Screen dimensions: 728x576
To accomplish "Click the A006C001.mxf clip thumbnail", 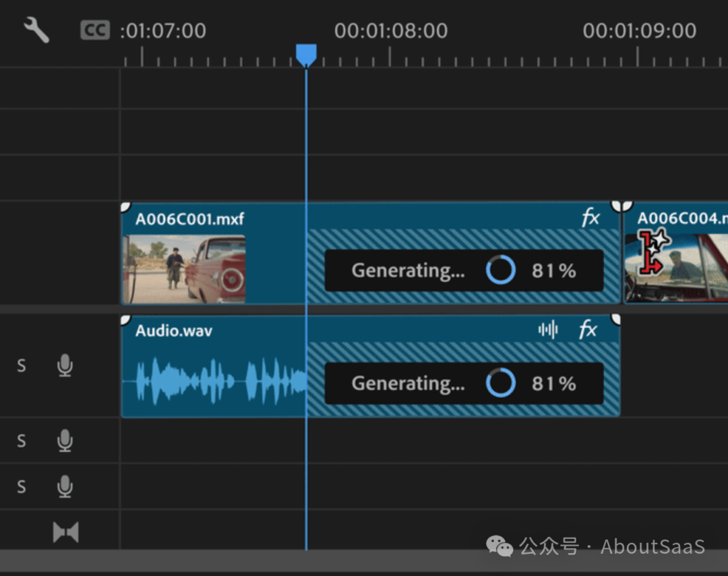I will pyautogui.click(x=184, y=269).
